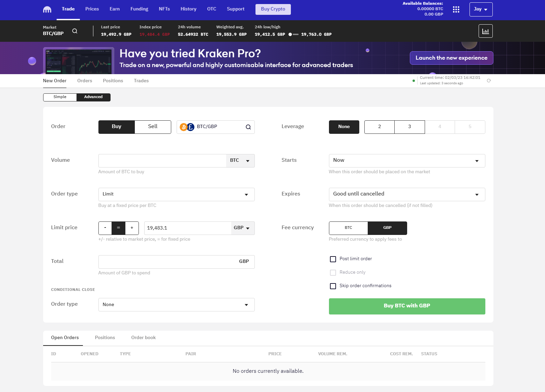Open the Limit price GBP currency dropdown

(242, 228)
